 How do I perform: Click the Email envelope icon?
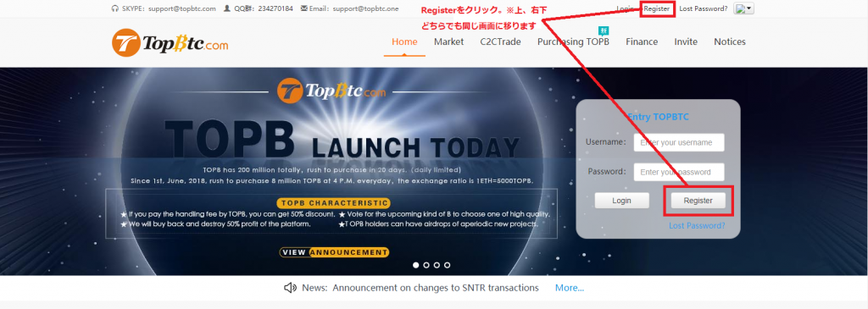304,8
